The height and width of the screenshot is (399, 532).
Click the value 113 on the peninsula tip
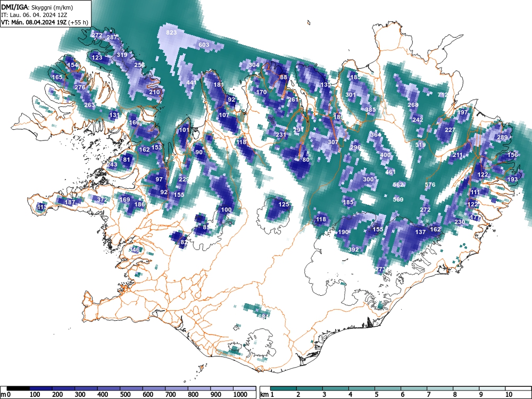pyautogui.click(x=43, y=207)
